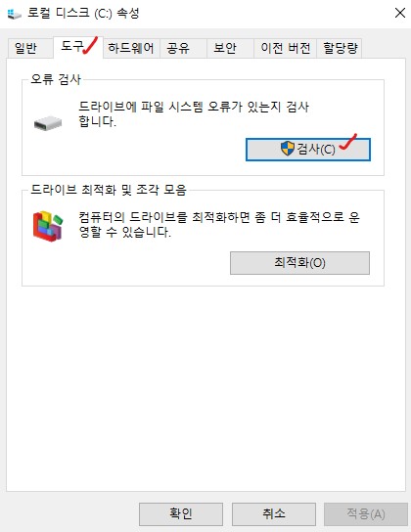
Task: Click the grayed-out 적용(A) button
Action: [x=366, y=514]
